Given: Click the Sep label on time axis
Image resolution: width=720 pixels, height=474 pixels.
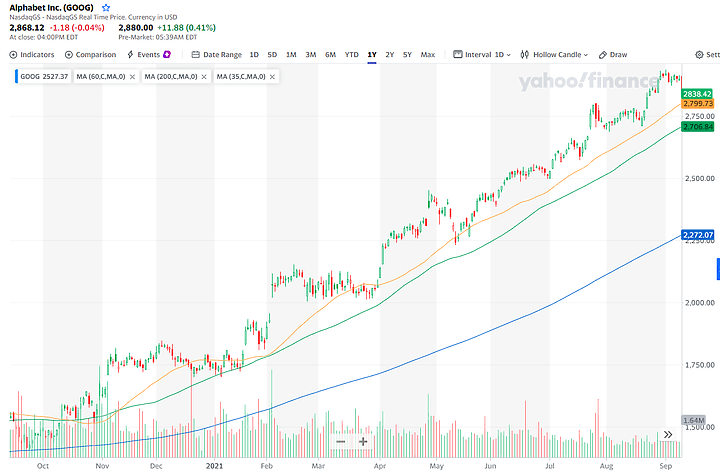Looking at the screenshot, I should pyautogui.click(x=665, y=466).
